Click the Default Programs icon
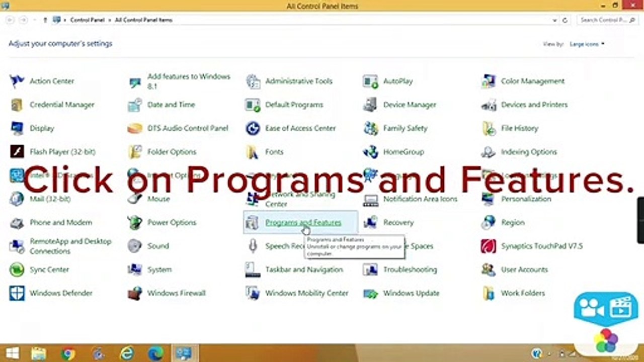Image resolution: width=644 pixels, height=362 pixels. point(253,105)
